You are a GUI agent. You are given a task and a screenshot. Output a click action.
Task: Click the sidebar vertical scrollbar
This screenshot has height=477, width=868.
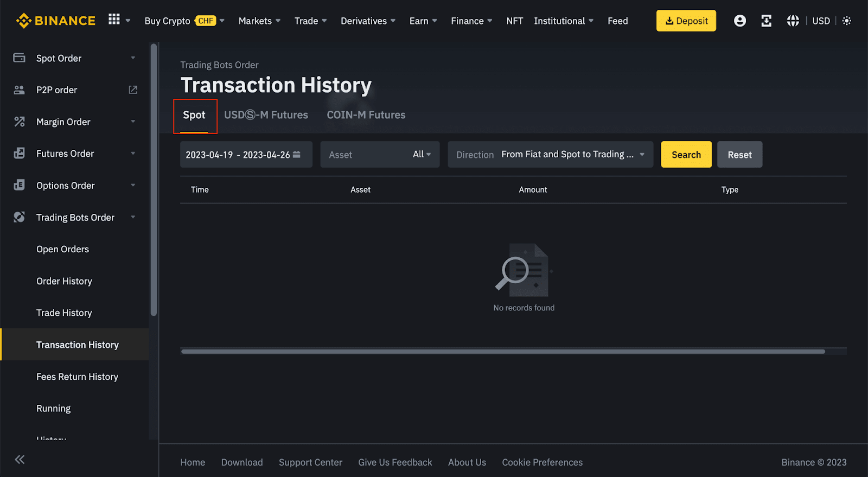pyautogui.click(x=154, y=179)
